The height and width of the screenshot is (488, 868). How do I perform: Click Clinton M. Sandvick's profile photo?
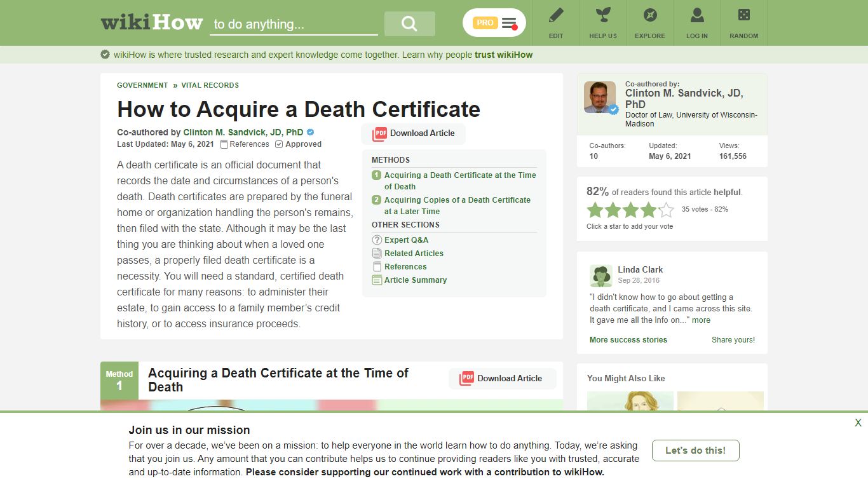click(x=600, y=97)
